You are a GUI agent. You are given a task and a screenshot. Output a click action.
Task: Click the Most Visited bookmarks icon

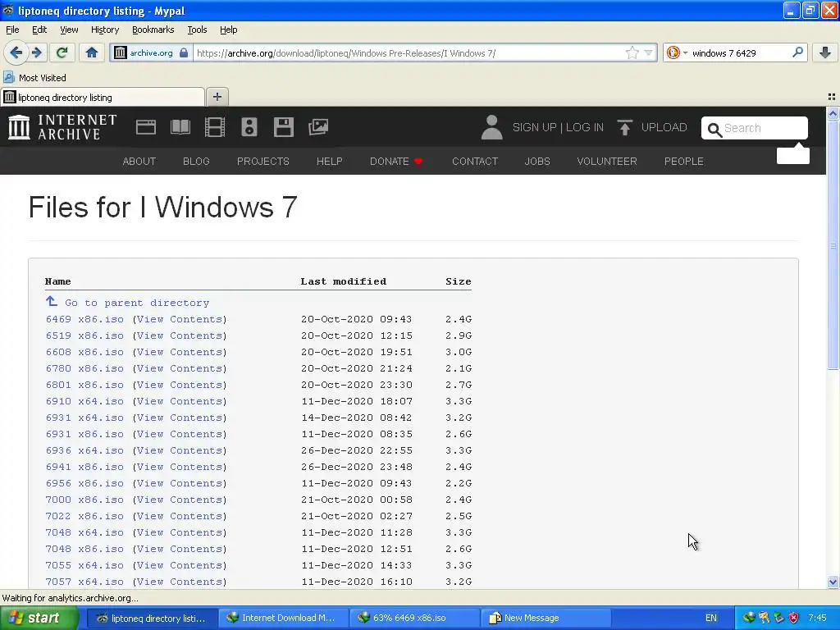coord(8,77)
